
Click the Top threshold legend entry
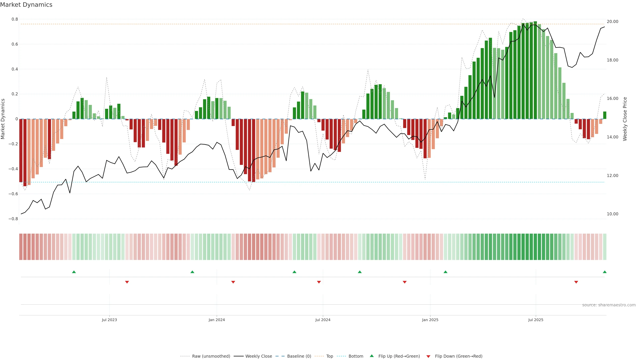coord(330,356)
